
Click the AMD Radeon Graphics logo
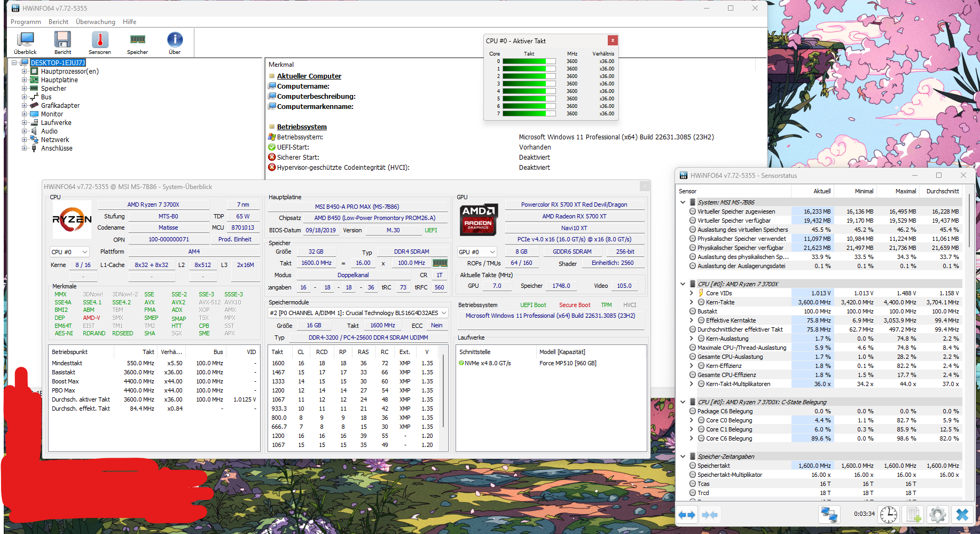tap(479, 219)
